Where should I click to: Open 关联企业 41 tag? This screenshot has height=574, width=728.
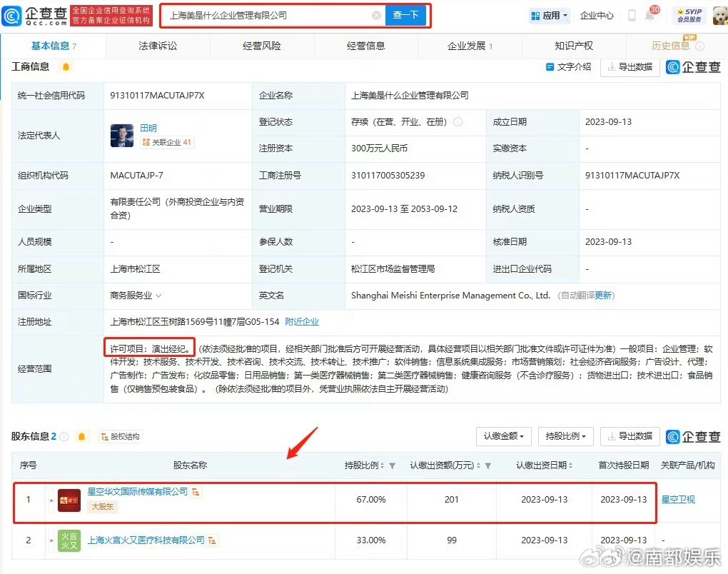(x=167, y=142)
